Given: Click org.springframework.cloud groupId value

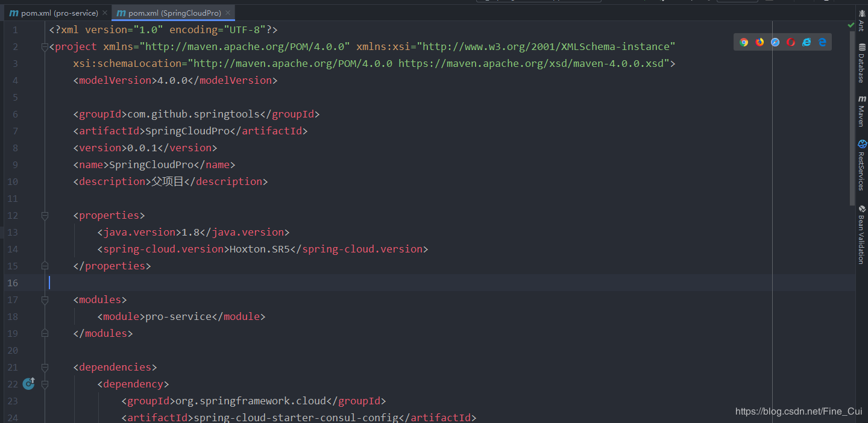Looking at the screenshot, I should coord(251,401).
